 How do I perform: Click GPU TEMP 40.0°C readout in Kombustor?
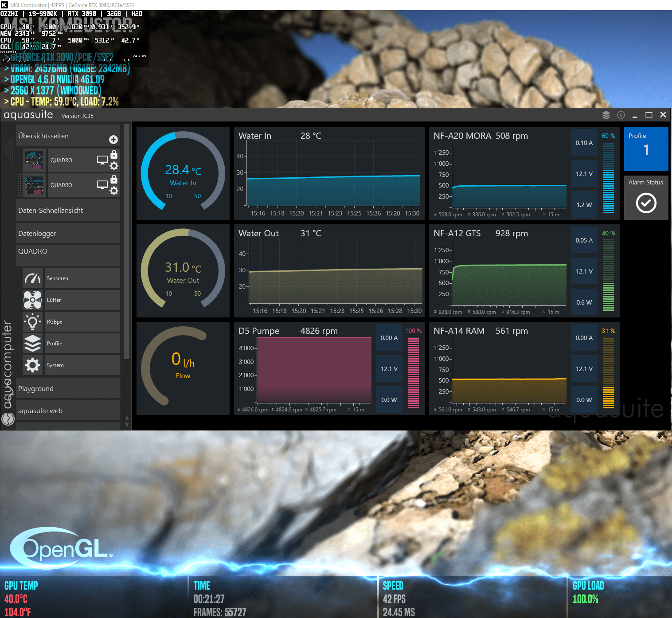[16, 599]
